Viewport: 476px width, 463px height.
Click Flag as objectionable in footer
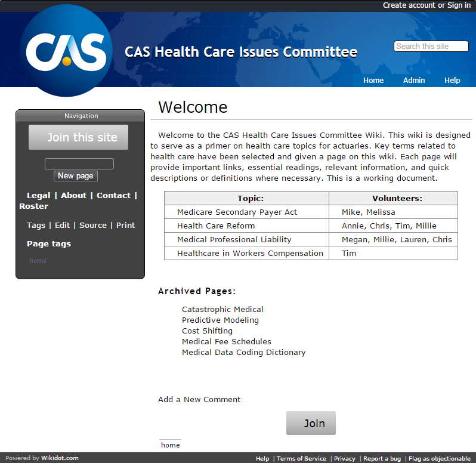point(439,458)
